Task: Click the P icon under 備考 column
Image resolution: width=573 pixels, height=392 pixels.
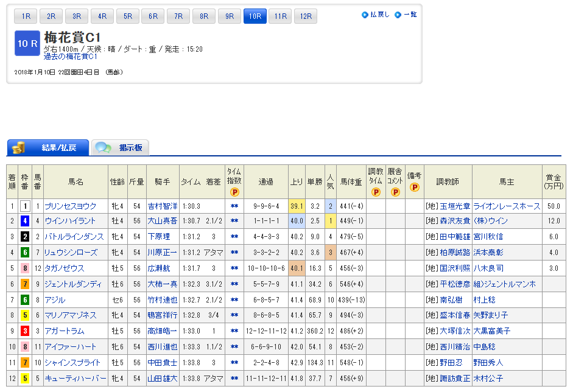Action: coord(415,187)
